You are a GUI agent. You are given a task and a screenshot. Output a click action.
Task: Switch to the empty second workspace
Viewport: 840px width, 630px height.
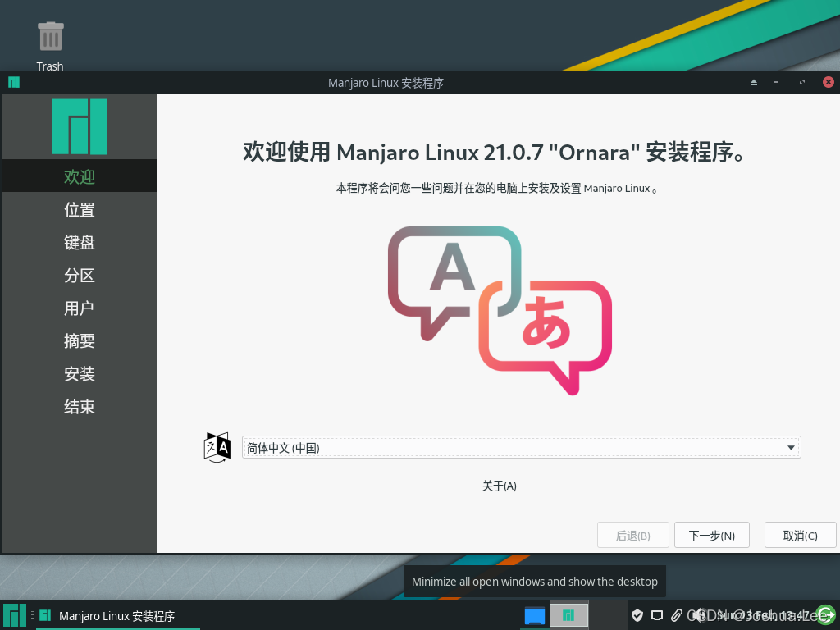click(608, 615)
